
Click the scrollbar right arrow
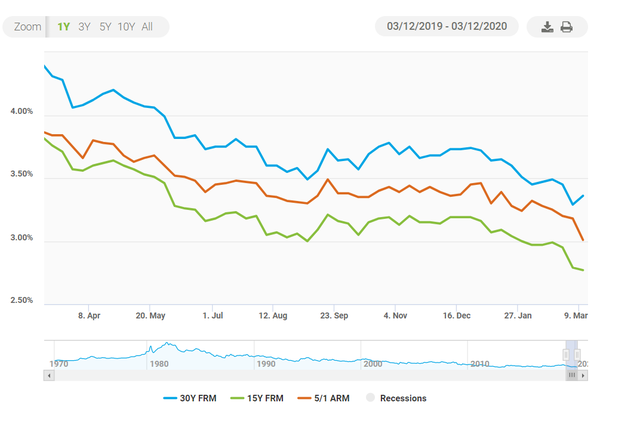582,375
